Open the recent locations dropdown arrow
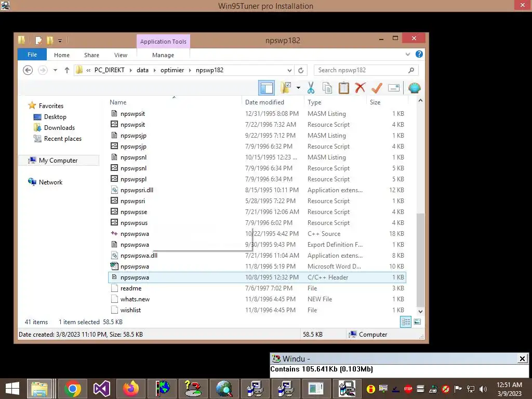 click(x=55, y=70)
